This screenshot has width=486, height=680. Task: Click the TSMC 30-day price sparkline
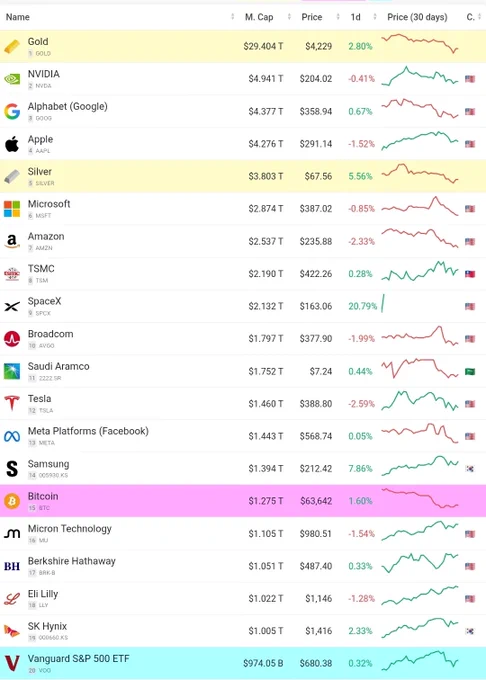[x=420, y=271]
